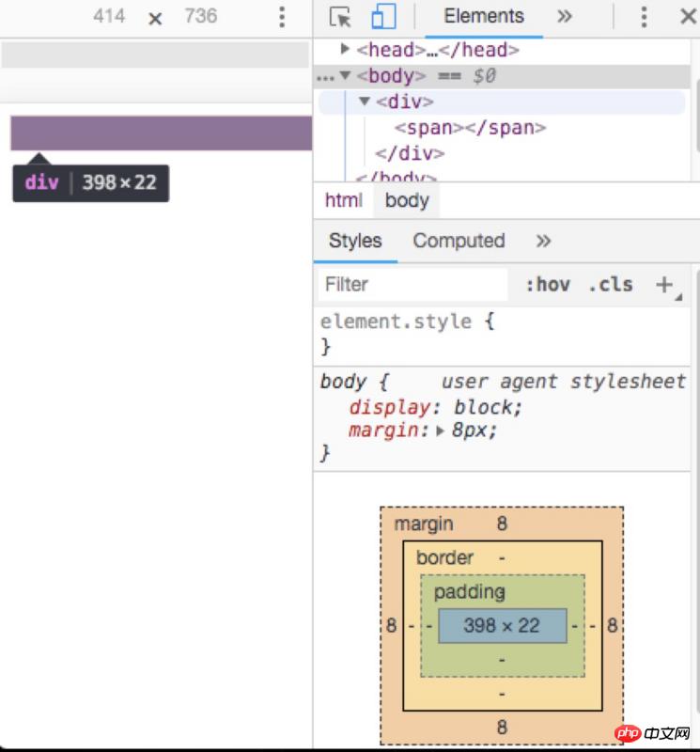Image resolution: width=700 pixels, height=752 pixels.
Task: Toggle the device toolbar icon
Action: pyautogui.click(x=383, y=17)
